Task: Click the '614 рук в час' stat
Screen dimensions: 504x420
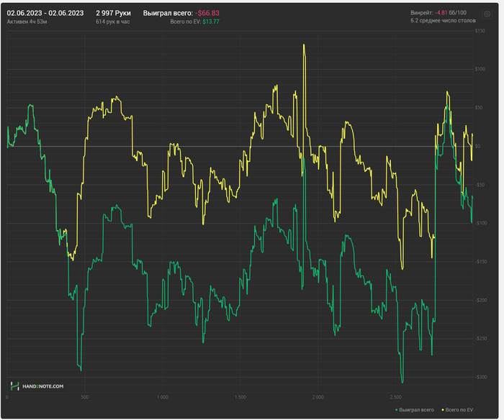Action: 112,22
